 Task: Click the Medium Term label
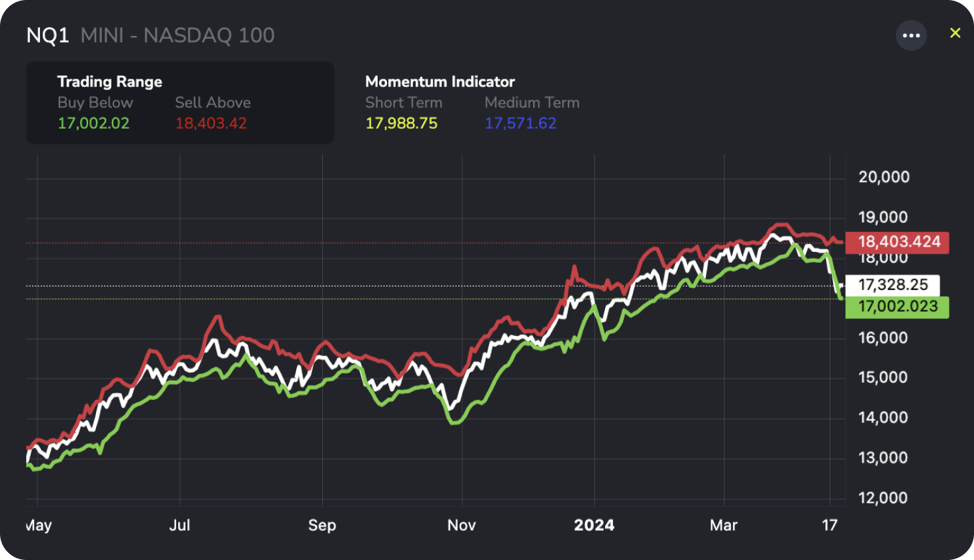point(532,103)
